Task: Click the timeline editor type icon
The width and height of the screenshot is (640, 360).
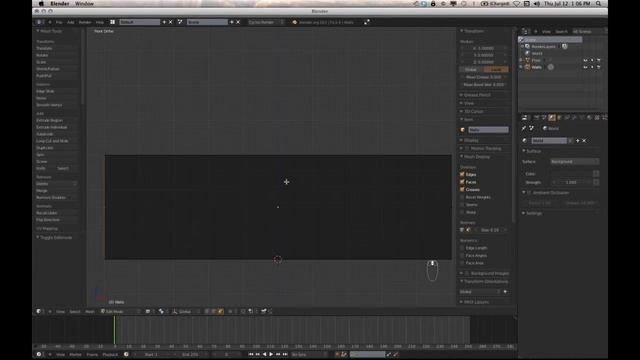Action: coord(39,354)
